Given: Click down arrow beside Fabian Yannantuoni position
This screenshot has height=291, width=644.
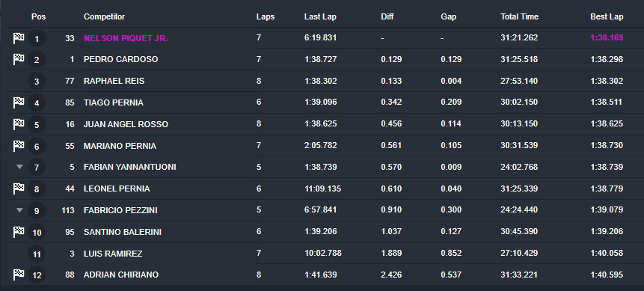Looking at the screenshot, I should [x=19, y=168].
